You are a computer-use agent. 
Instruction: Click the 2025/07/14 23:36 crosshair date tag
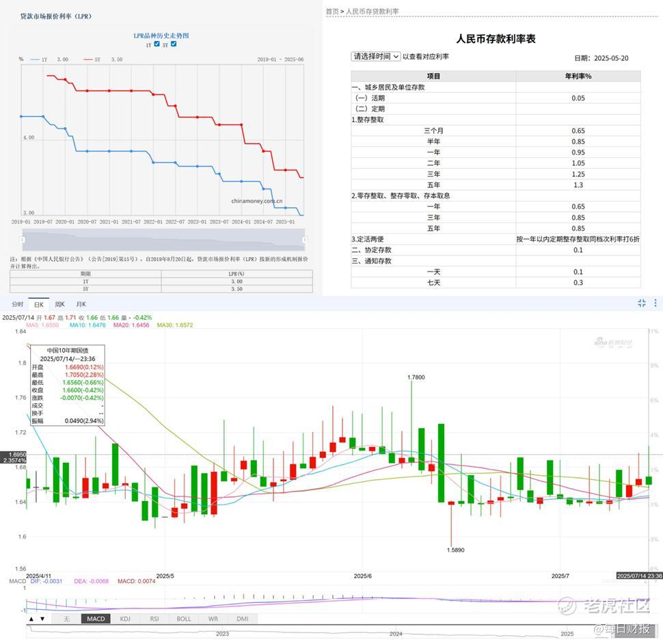click(x=639, y=576)
